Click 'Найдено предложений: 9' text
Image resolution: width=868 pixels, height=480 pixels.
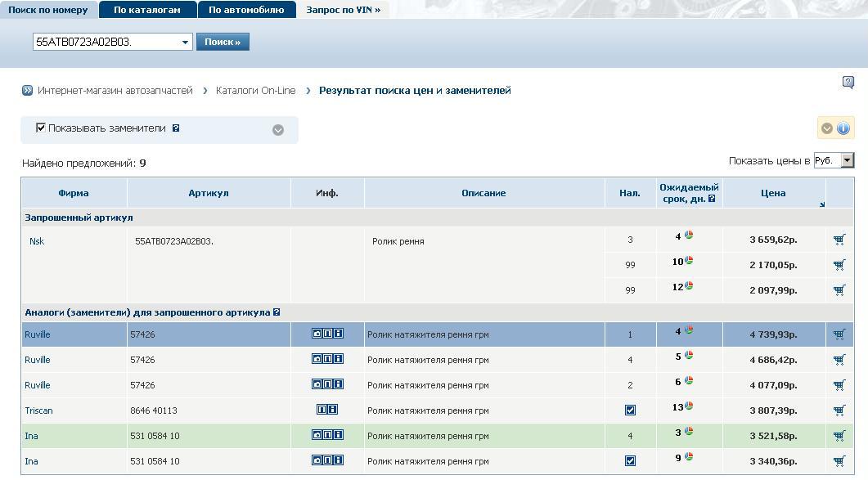click(x=84, y=164)
